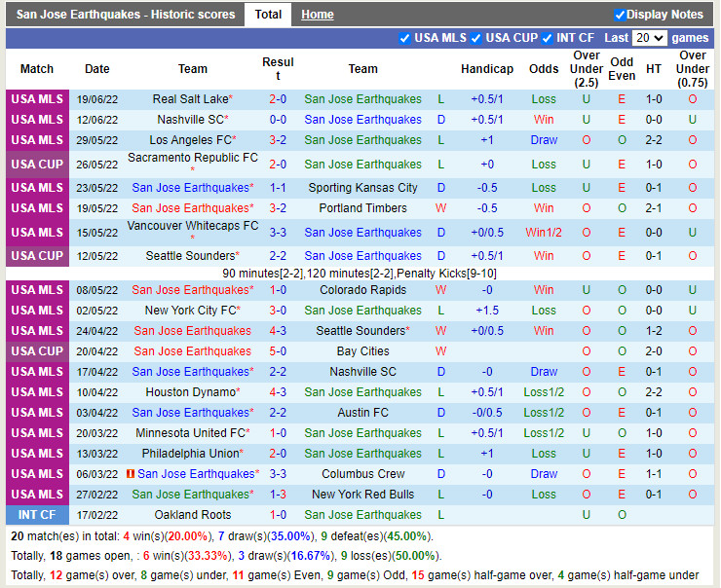Toggle the Display Notes checkbox
Viewport: 721px width, 588px height.
tap(620, 15)
